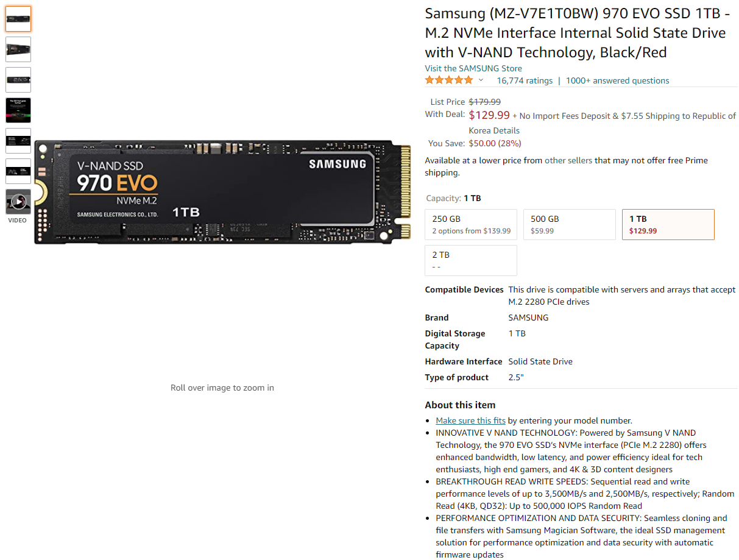Viewport: 739px width, 560px height.
Task: Select the fourth thumbnail with dark promo image
Action: pyautogui.click(x=18, y=110)
